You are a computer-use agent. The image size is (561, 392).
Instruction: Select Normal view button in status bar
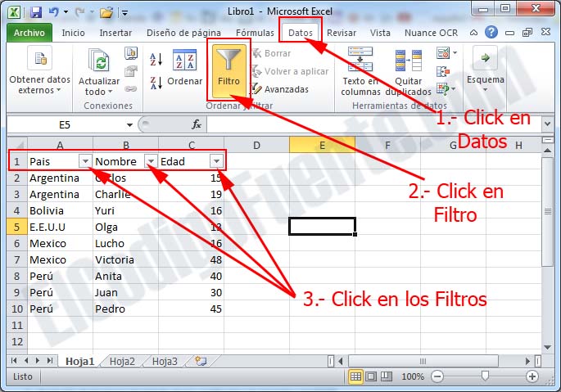tap(355, 377)
